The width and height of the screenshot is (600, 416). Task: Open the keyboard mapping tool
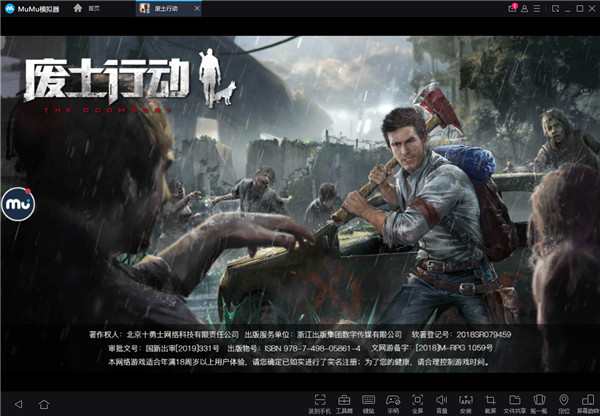pos(368,404)
